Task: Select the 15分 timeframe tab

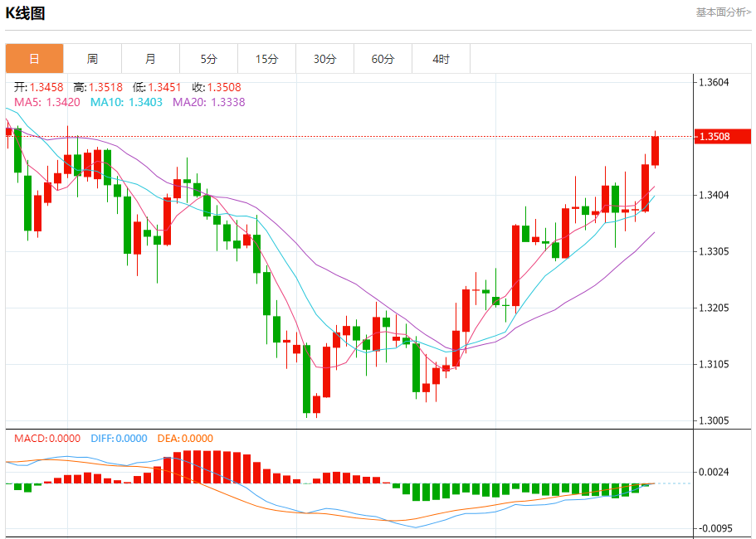Action: point(266,59)
